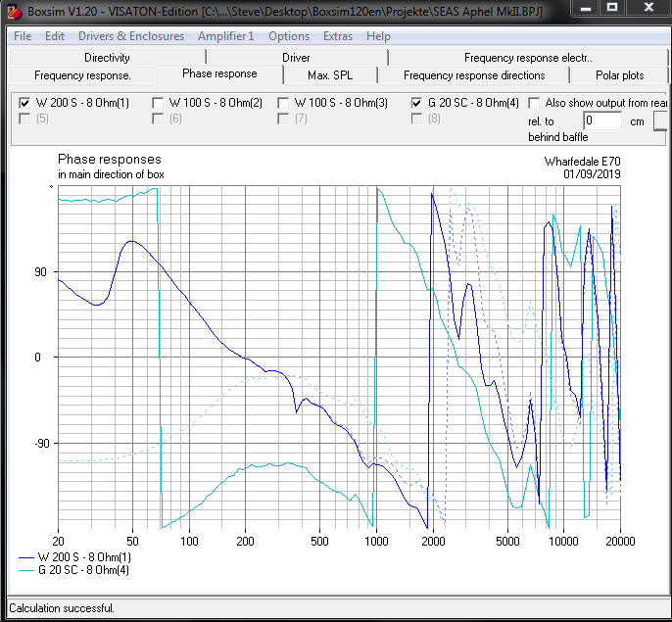Toggle Also show output from rear checkbox
The width and height of the screenshot is (672, 622).
534,103
